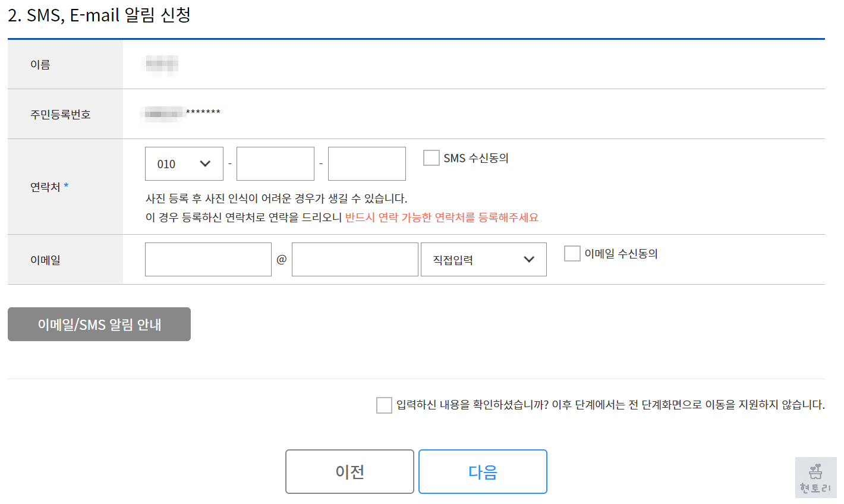Click the 주민등록번호 label
The width and height of the screenshot is (844, 504).
click(x=61, y=115)
